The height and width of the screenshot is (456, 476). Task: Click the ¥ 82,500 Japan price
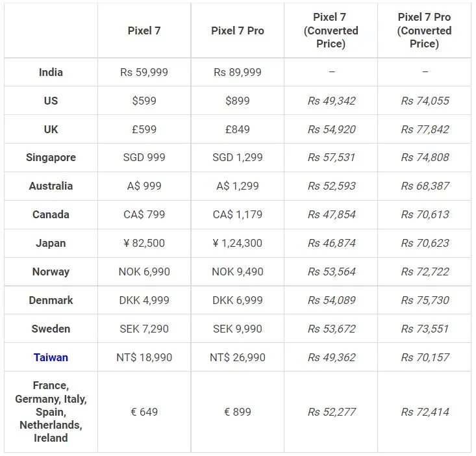[144, 243]
